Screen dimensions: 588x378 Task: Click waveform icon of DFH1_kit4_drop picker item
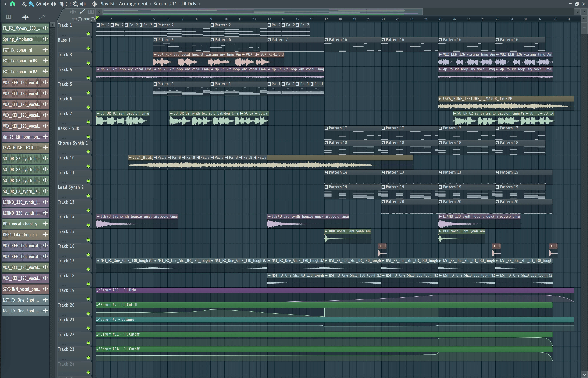tap(45, 234)
